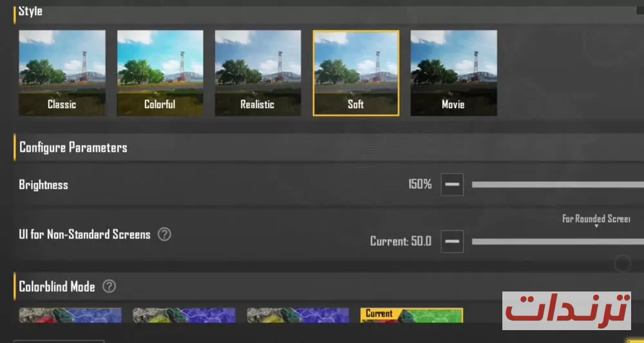Open help for UI for Non-Standard Screens
Image resolution: width=644 pixels, height=343 pixels.
[x=164, y=235]
